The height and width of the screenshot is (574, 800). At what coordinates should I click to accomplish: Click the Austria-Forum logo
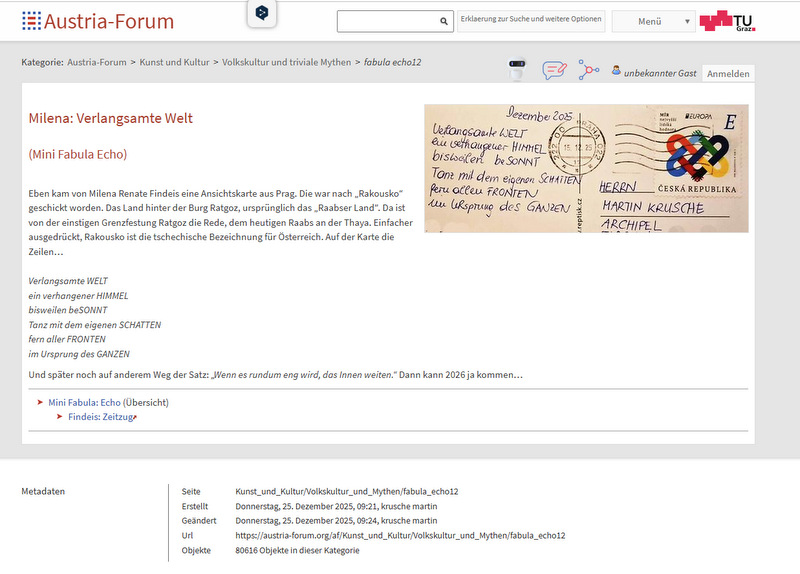tap(97, 21)
